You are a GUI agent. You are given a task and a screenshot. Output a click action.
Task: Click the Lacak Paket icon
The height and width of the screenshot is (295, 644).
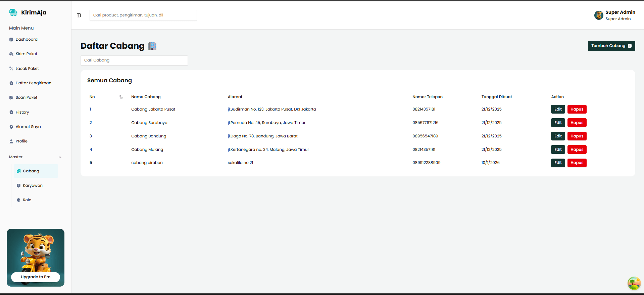(11, 69)
